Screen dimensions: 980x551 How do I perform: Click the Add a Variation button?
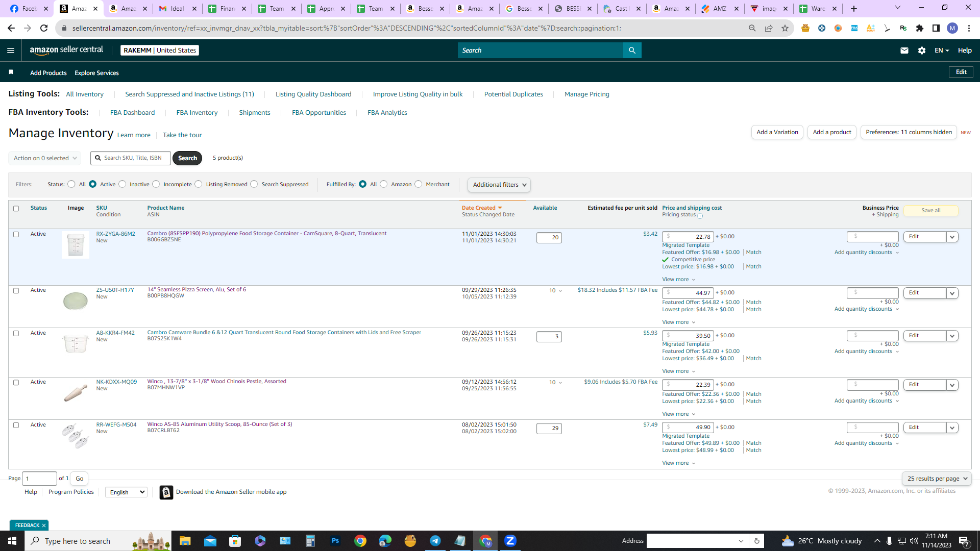[777, 132]
